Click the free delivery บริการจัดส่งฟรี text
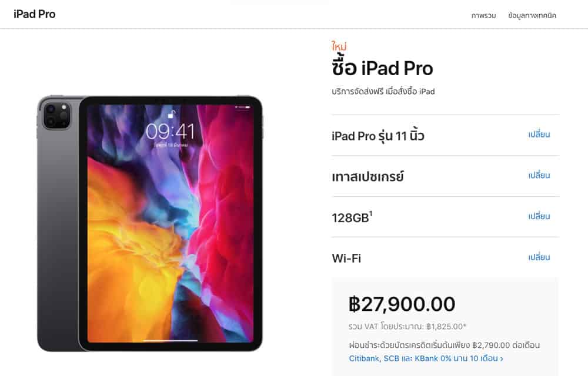Image resolution: width=588 pixels, height=376 pixels. pos(383,92)
